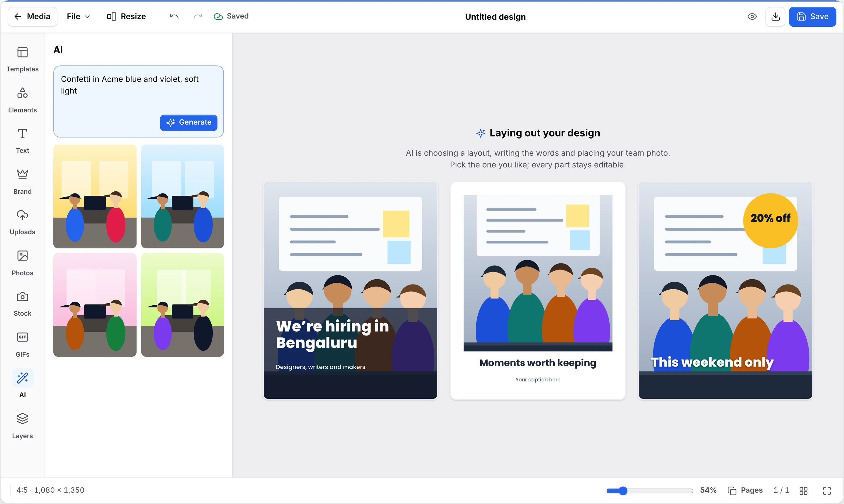Click the download icon button
The width and height of the screenshot is (844, 504).
[x=775, y=17]
